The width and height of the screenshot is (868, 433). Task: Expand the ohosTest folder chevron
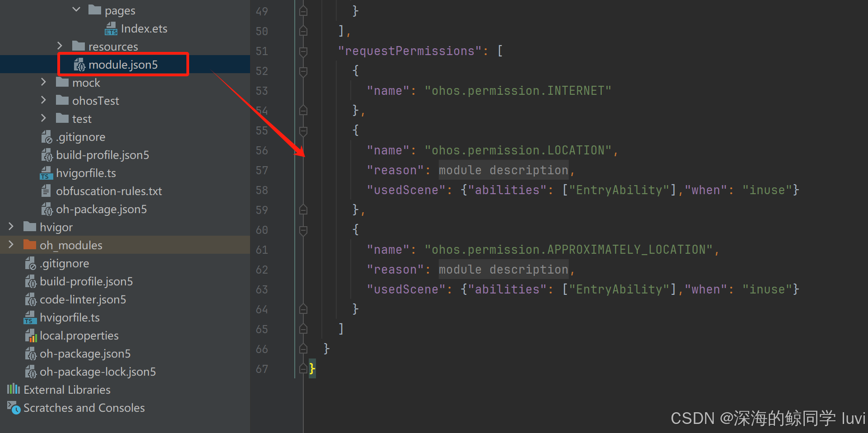(43, 100)
